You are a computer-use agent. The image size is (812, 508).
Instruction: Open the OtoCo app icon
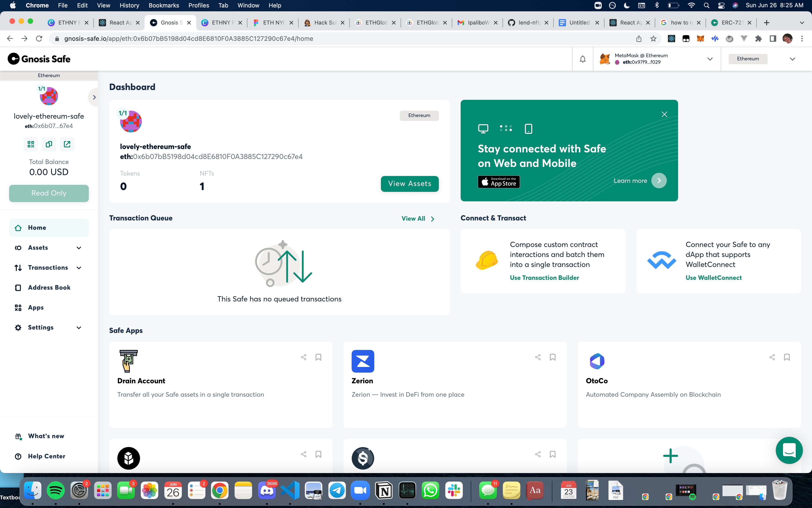pos(597,361)
